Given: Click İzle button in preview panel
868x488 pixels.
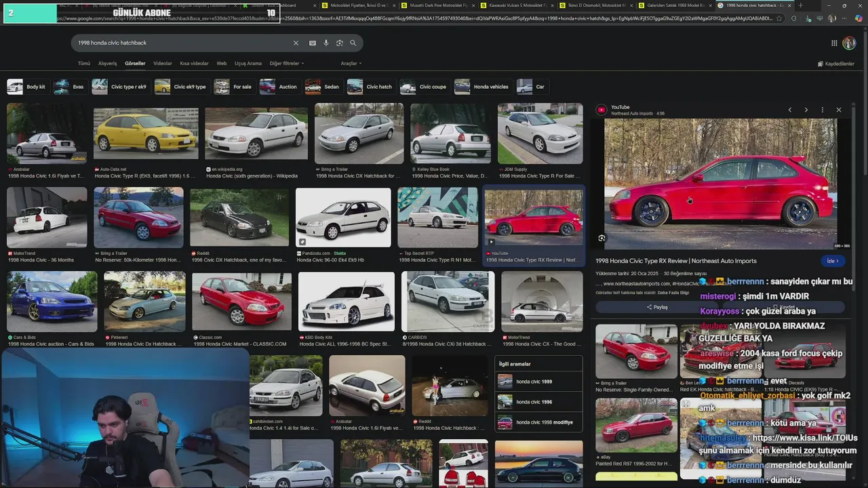Looking at the screenshot, I should 832,261.
